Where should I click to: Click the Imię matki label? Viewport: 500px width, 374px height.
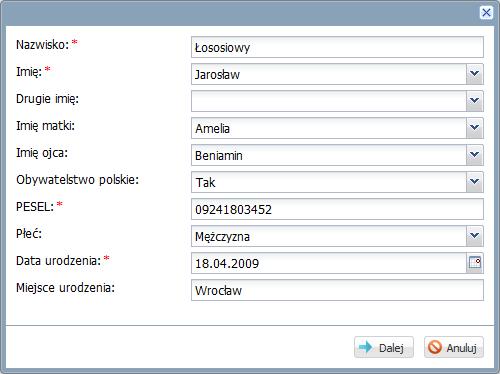(x=45, y=126)
